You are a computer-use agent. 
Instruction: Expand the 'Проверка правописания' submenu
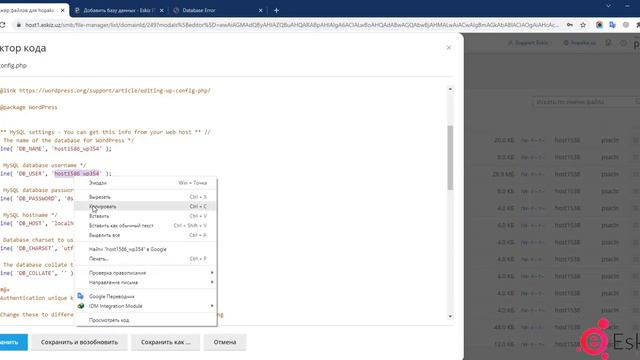coord(147,273)
